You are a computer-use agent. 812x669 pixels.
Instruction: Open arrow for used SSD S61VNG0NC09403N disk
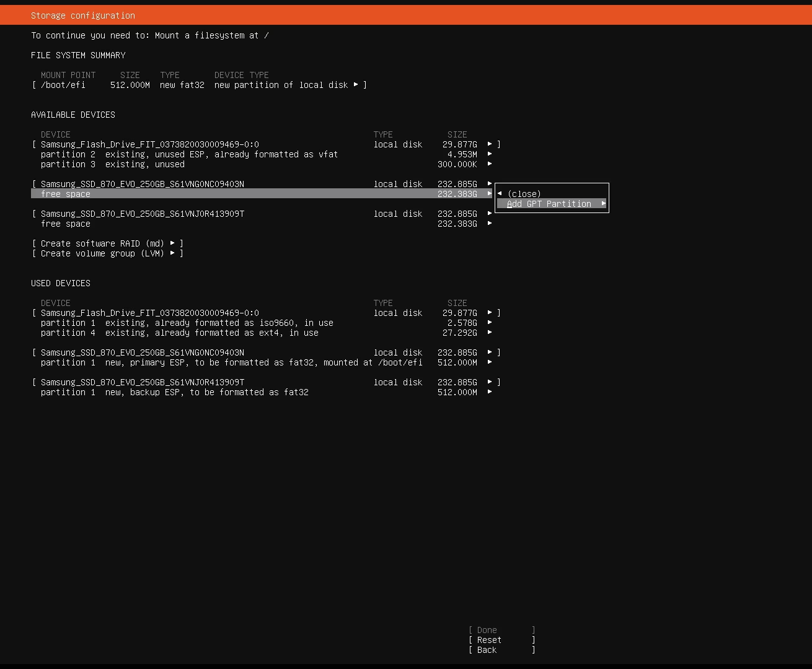coord(490,352)
